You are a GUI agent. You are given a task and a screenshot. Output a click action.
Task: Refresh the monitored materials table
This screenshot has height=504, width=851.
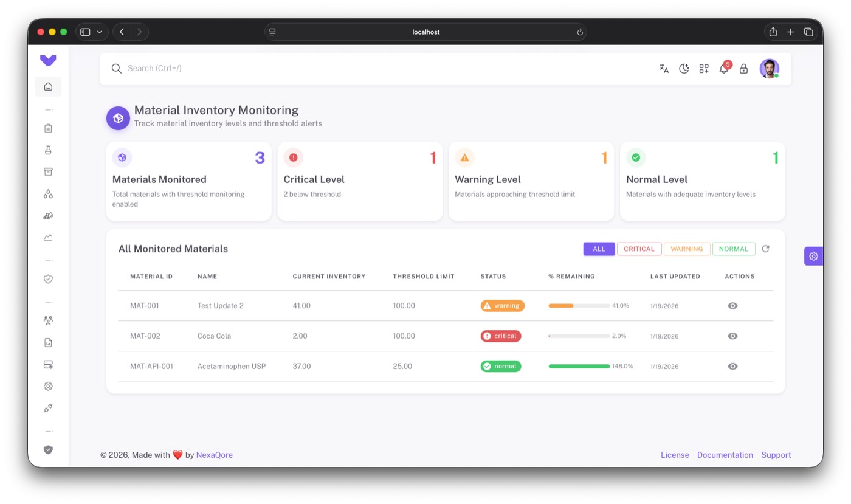point(766,249)
